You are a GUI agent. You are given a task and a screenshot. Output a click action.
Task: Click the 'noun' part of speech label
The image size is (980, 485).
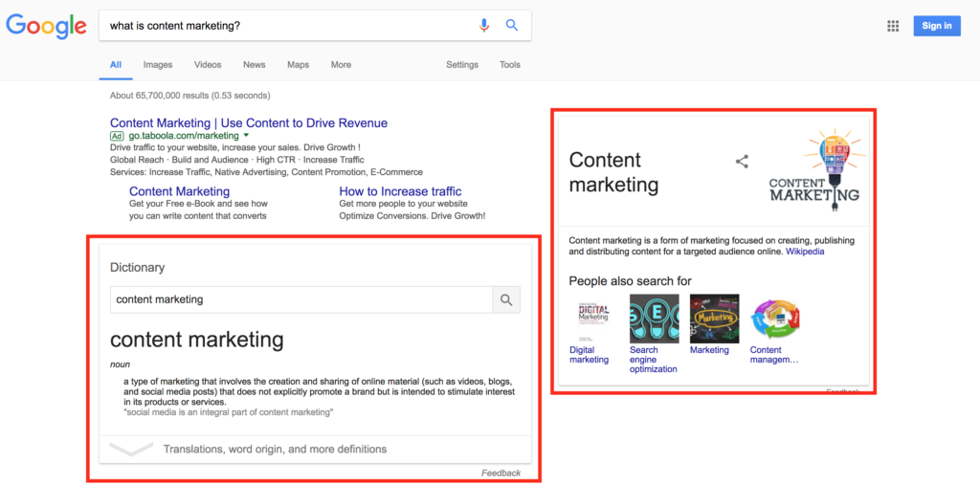click(120, 364)
